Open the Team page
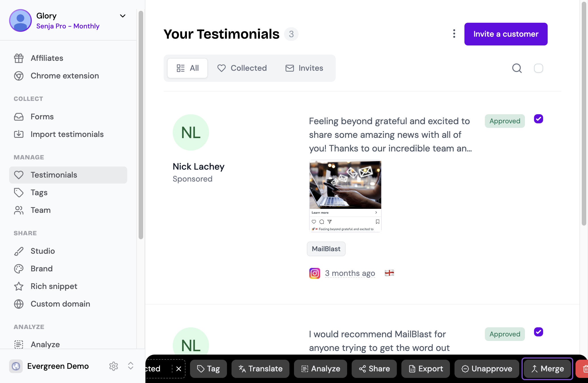Viewport: 588px width, 383px height. click(x=68, y=210)
